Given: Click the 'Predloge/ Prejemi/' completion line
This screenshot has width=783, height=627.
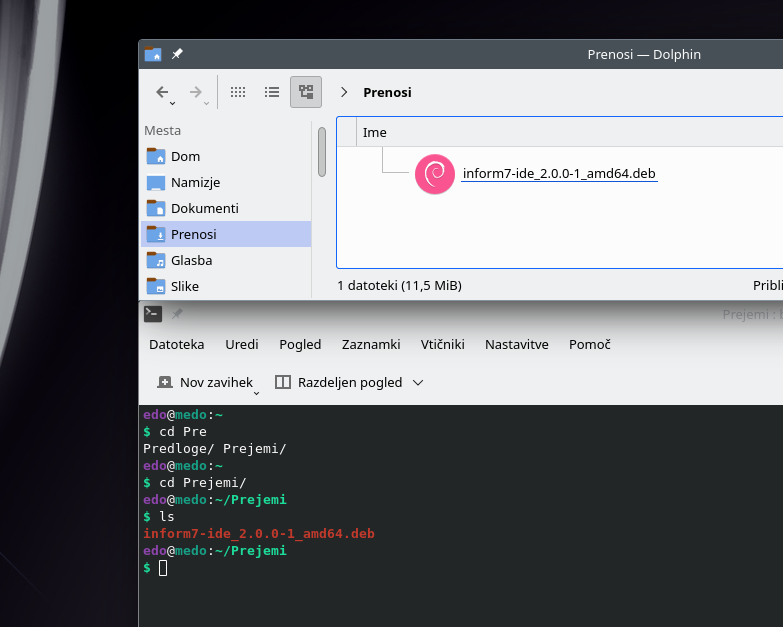Looking at the screenshot, I should tap(215, 449).
